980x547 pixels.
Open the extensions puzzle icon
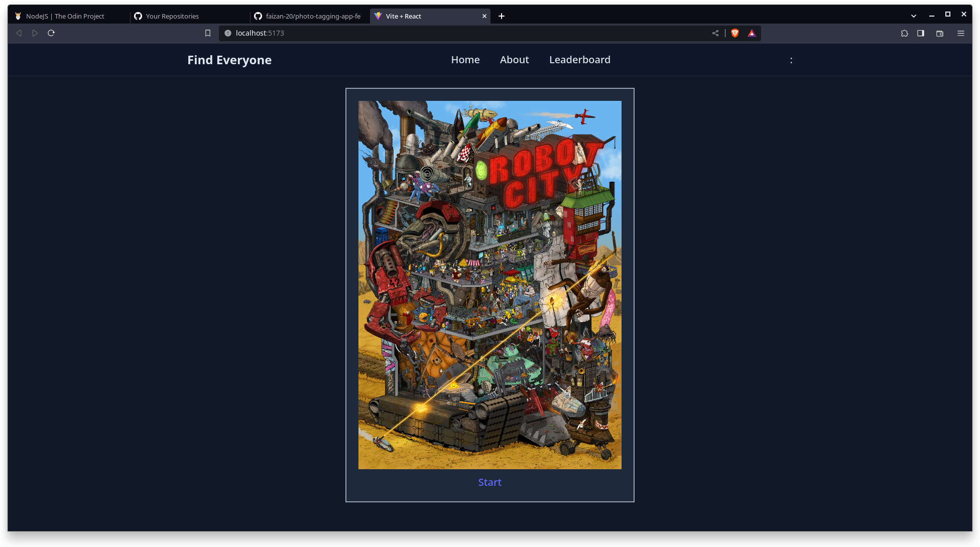905,33
